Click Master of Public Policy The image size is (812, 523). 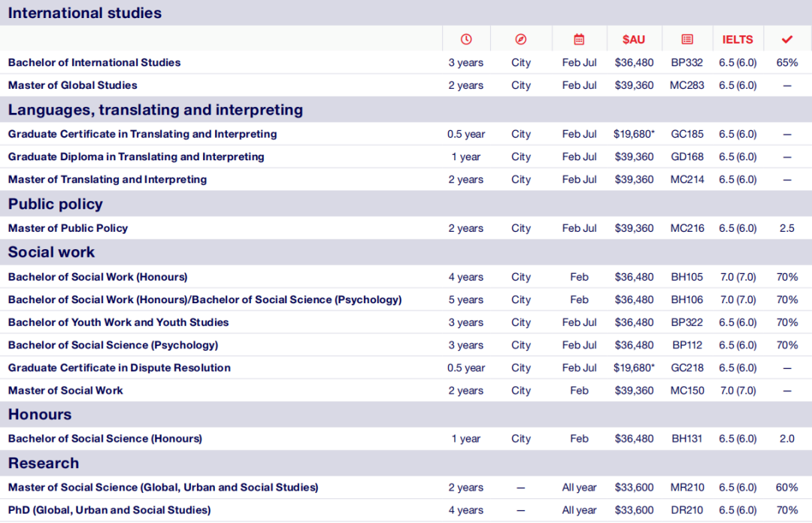(x=68, y=229)
